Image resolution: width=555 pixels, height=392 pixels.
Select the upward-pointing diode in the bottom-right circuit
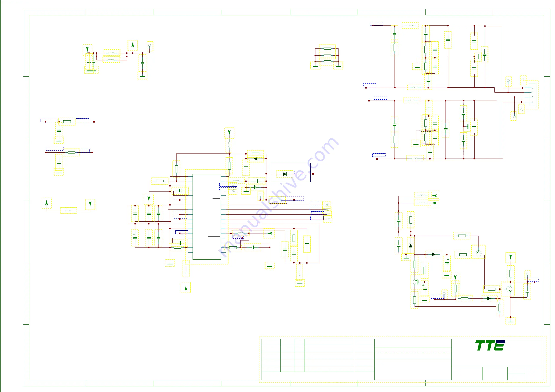pyautogui.click(x=410, y=246)
